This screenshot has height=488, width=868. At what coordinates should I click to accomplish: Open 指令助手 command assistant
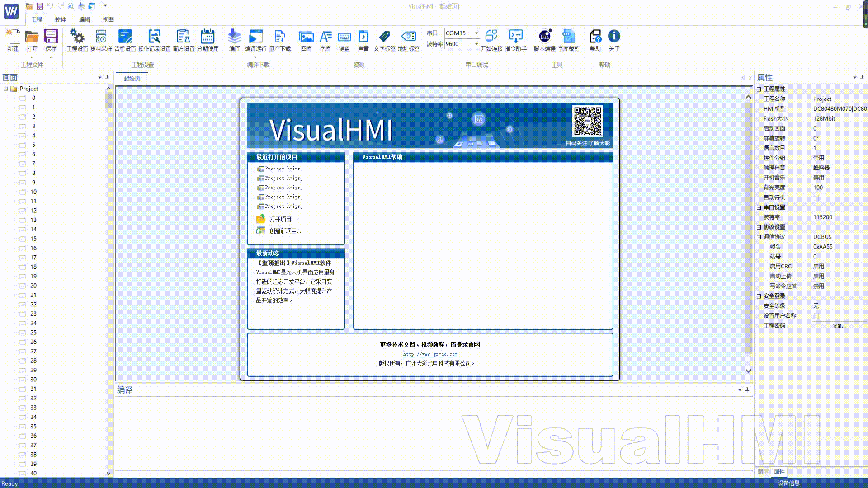click(516, 40)
